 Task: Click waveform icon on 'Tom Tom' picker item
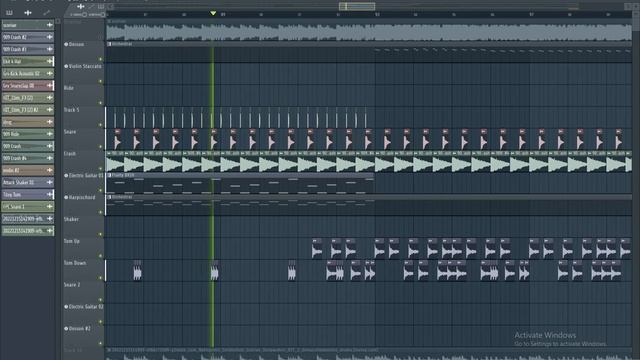click(x=50, y=194)
